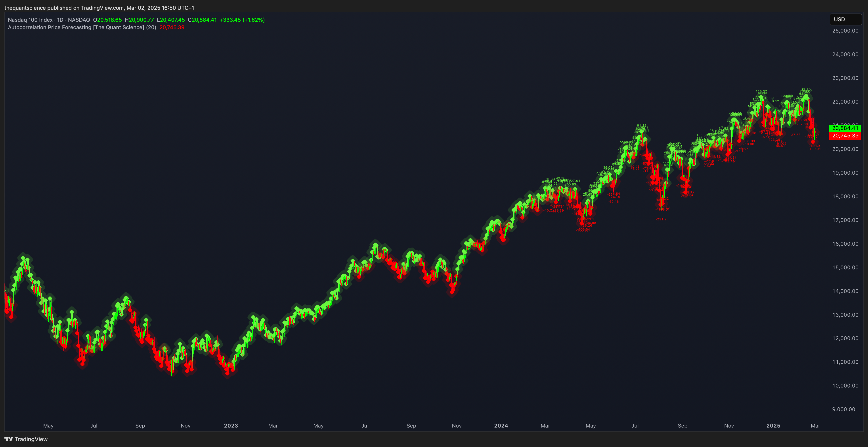Click the TradingView logo icon
This screenshot has width=868, height=447.
[x=9, y=439]
